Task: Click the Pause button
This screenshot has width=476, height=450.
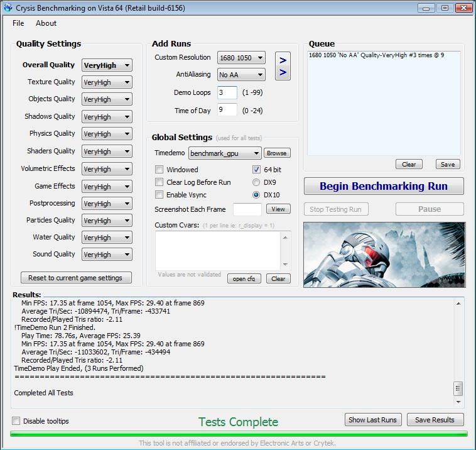Action: (x=430, y=209)
